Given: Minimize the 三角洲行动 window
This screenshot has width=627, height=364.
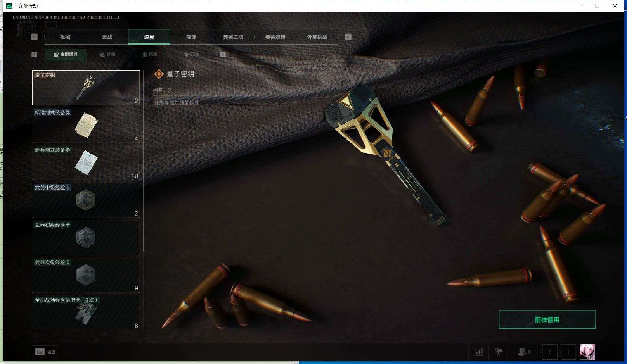Looking at the screenshot, I should (580, 6).
